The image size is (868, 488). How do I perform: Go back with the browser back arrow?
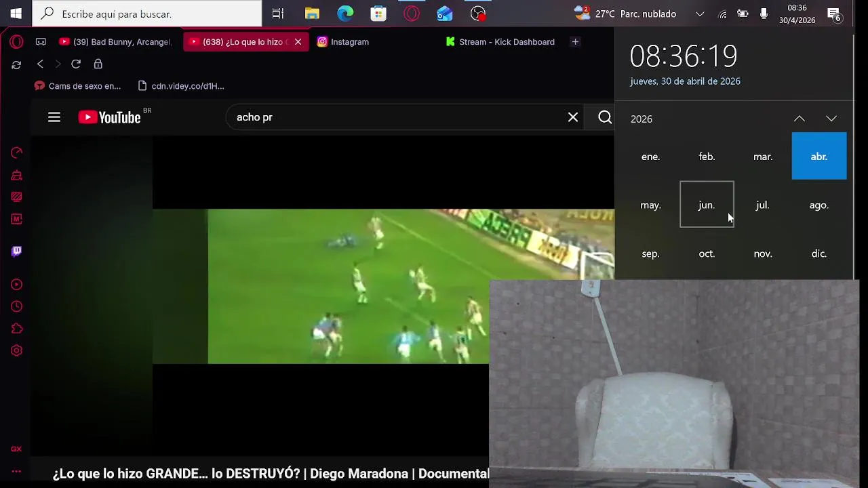click(40, 64)
